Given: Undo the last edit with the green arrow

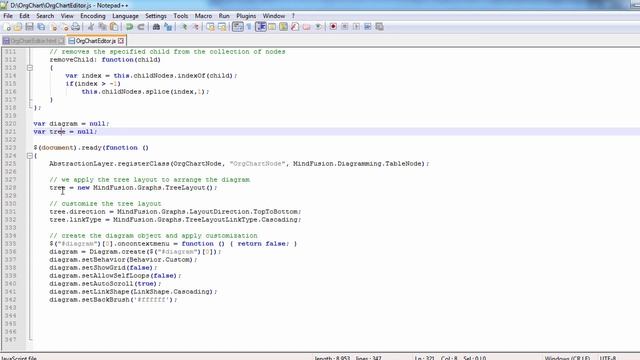Looking at the screenshot, I should pos(129,27).
